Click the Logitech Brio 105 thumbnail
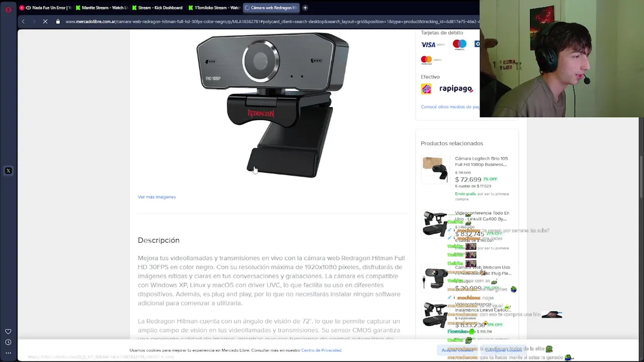This screenshot has width=644, height=362. point(435,169)
